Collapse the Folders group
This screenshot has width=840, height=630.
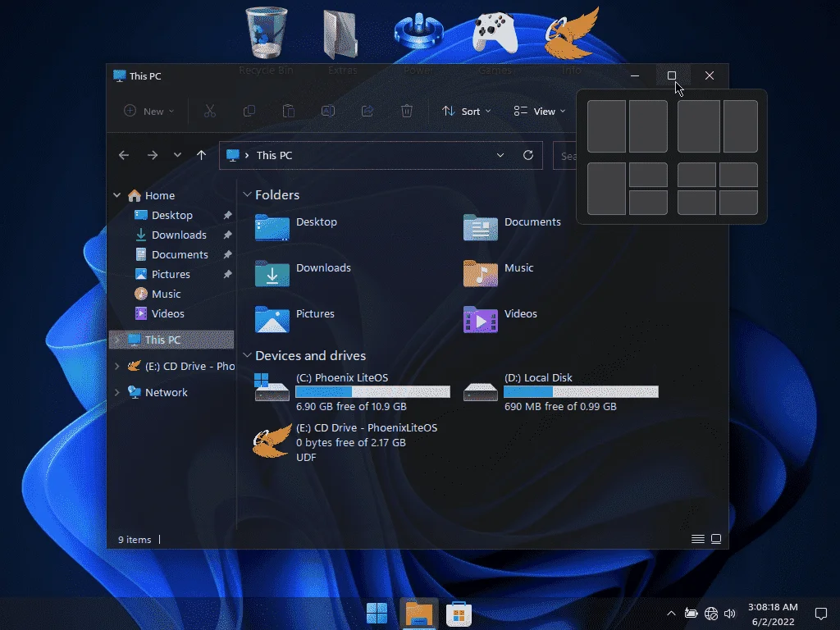tap(247, 194)
